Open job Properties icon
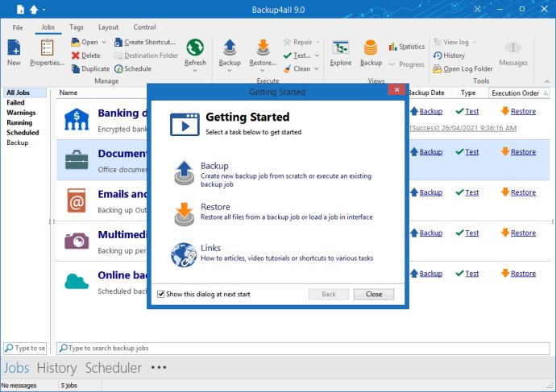This screenshot has width=556, height=392. click(47, 47)
